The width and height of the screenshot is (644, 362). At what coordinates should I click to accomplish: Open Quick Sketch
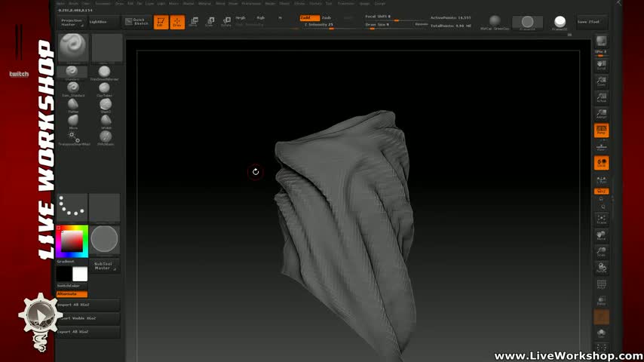pyautogui.click(x=137, y=22)
